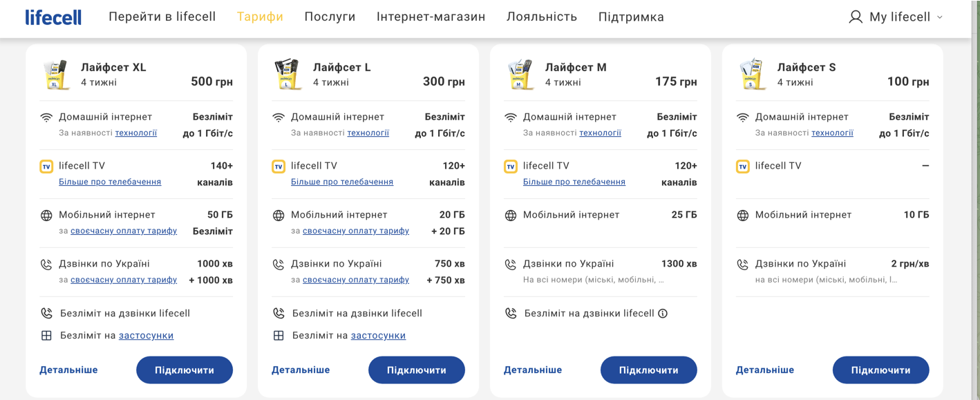Screen dimensions: 980x400
Task: Open the Тарифи menu item
Action: point(260,17)
